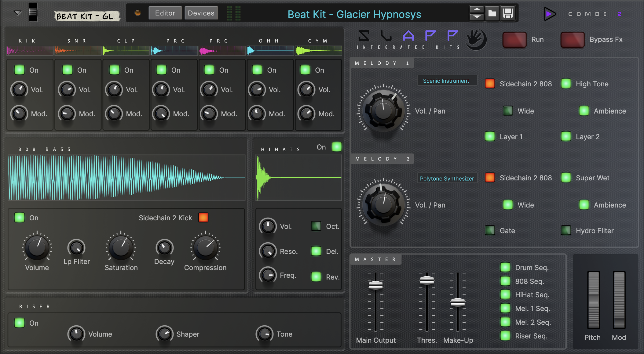Toggle the OHH channel On button
Screen dimensions: 644x354
coord(257,70)
